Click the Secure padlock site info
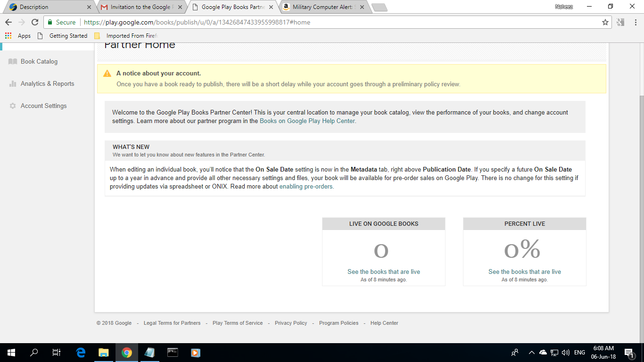644x362 pixels. coord(62,22)
